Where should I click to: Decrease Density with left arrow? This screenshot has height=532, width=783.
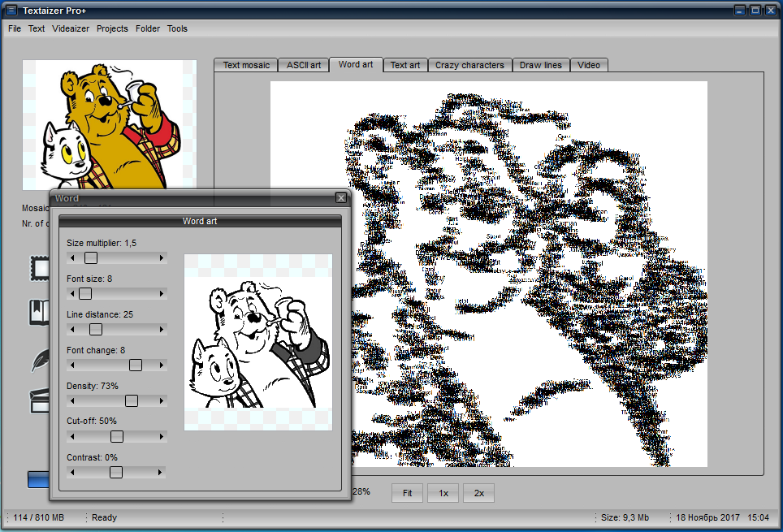(73, 400)
